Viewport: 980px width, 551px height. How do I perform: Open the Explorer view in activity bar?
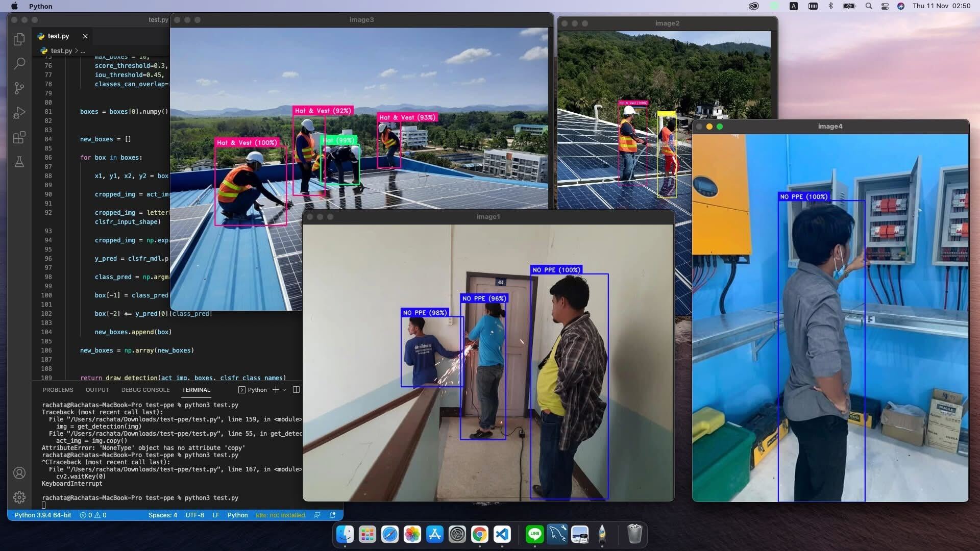pos(19,39)
